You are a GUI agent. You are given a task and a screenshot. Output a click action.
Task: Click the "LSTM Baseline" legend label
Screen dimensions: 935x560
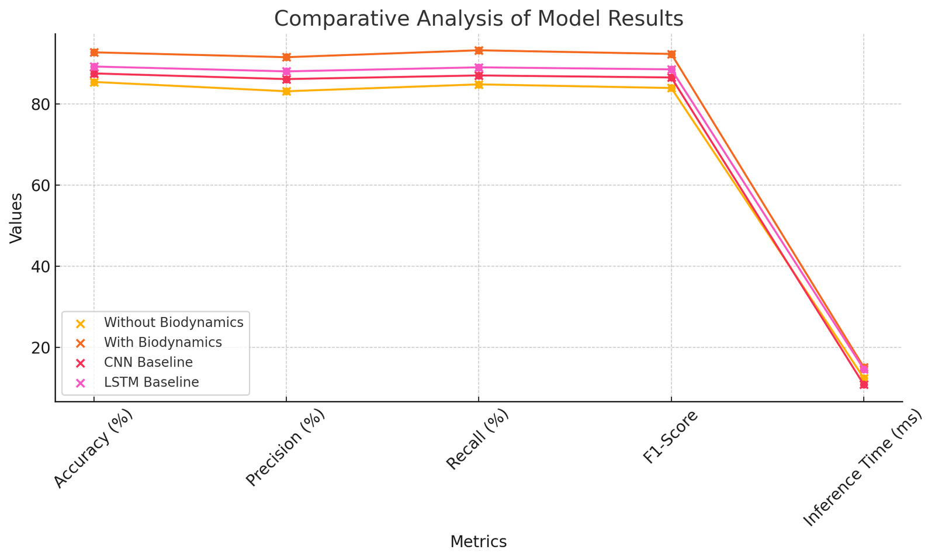[x=151, y=382]
